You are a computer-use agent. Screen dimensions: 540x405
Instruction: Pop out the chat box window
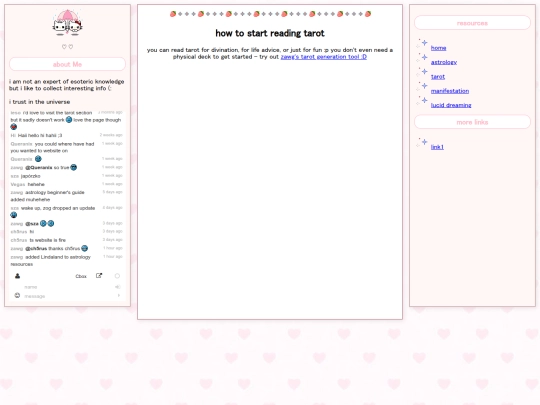99,276
